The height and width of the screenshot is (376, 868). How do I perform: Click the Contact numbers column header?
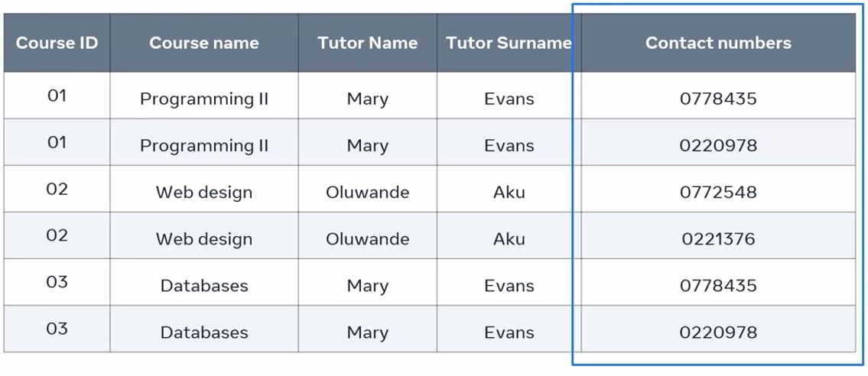718,43
